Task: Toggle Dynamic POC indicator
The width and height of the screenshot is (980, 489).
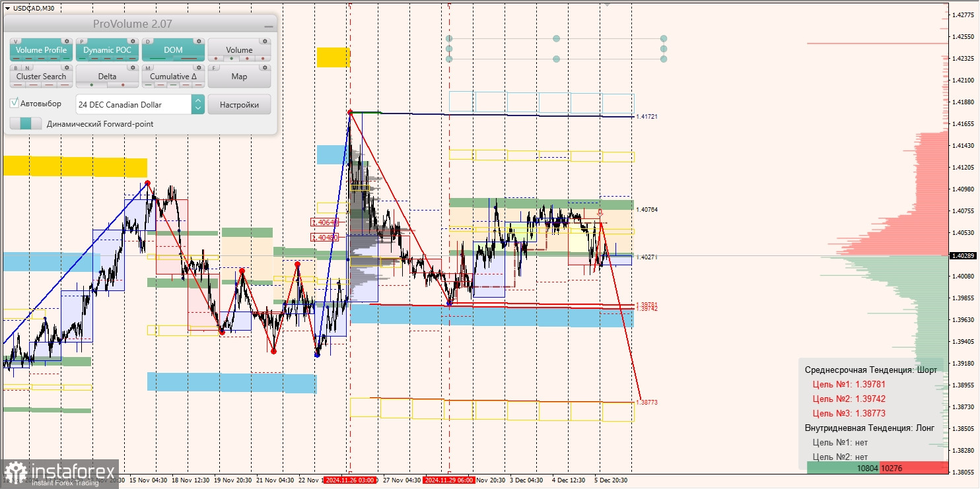Action: [107, 50]
